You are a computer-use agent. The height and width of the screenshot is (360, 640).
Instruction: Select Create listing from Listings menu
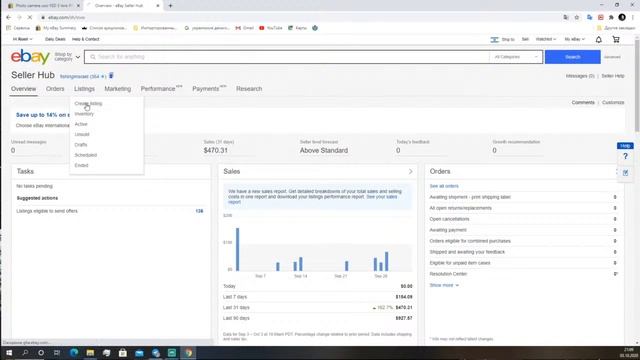[x=89, y=104]
